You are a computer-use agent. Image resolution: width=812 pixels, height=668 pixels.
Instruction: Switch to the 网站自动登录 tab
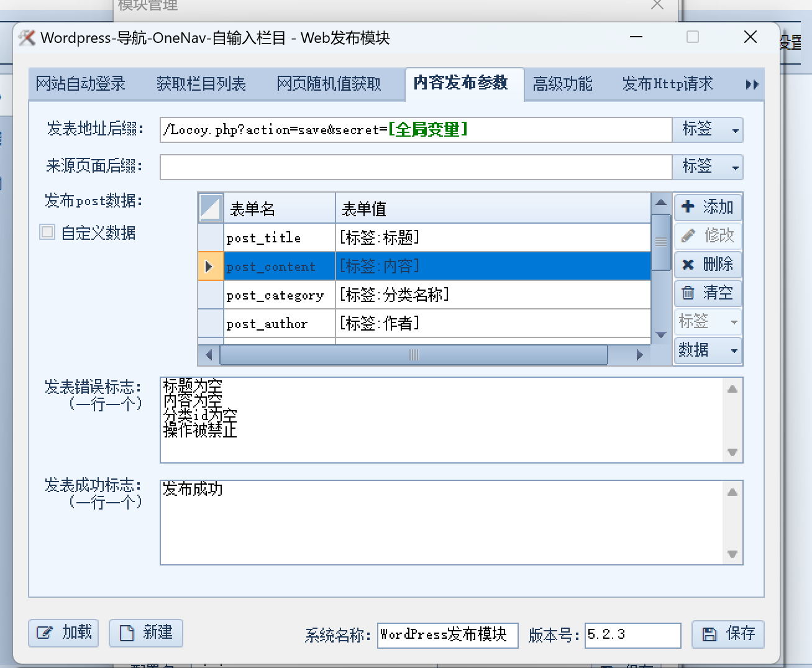tap(81, 84)
